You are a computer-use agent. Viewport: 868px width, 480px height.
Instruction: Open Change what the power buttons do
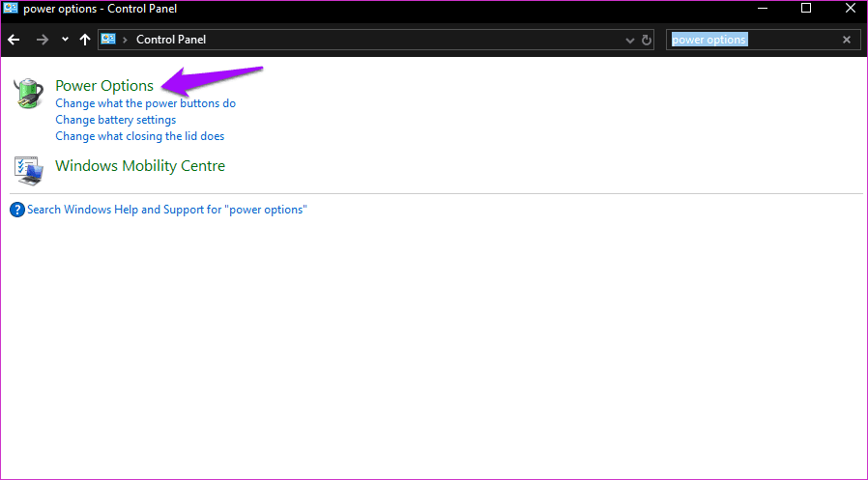click(x=146, y=103)
